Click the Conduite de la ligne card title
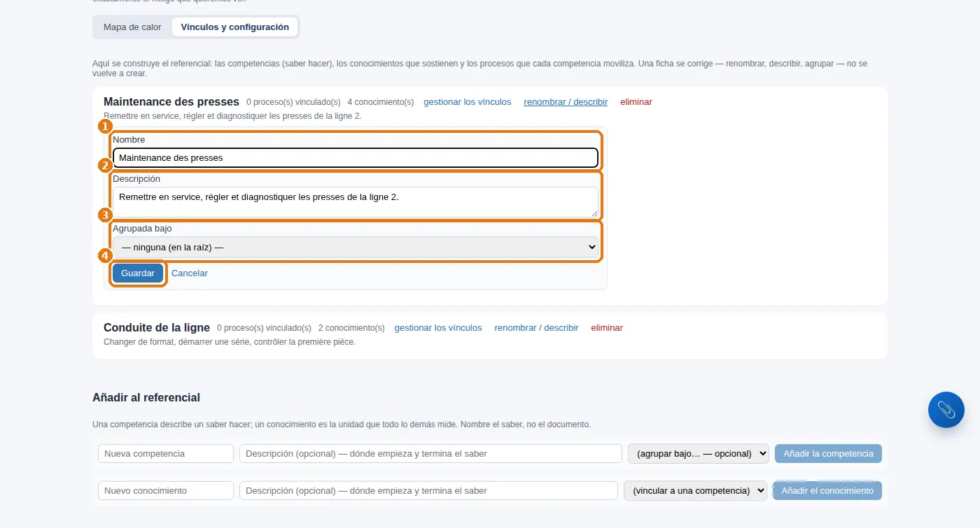This screenshot has height=528, width=980. click(157, 328)
